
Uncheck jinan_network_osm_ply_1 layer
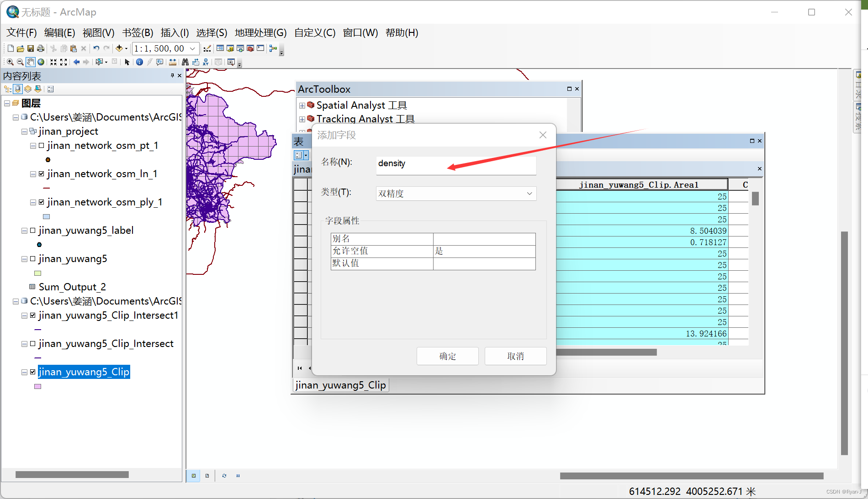coord(42,202)
